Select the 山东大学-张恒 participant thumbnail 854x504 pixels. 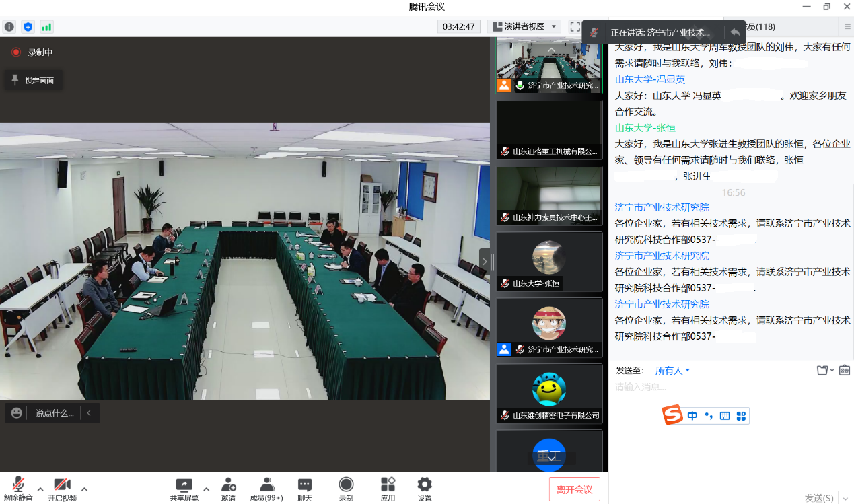click(x=549, y=261)
